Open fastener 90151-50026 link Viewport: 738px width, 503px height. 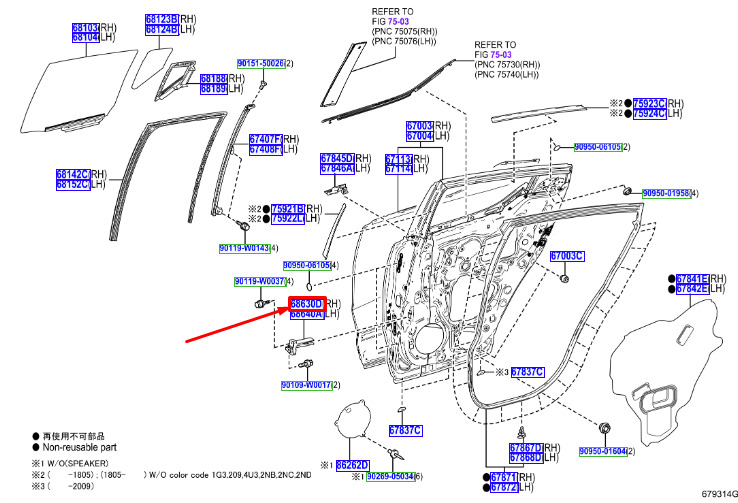coord(261,64)
